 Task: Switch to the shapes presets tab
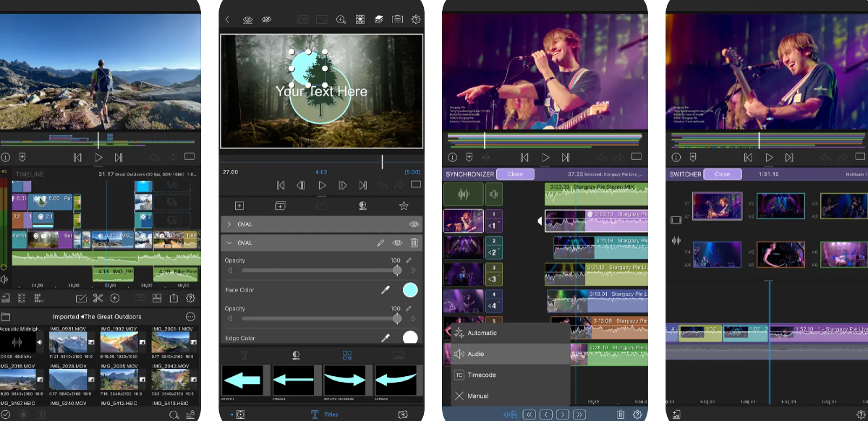pyautogui.click(x=347, y=355)
